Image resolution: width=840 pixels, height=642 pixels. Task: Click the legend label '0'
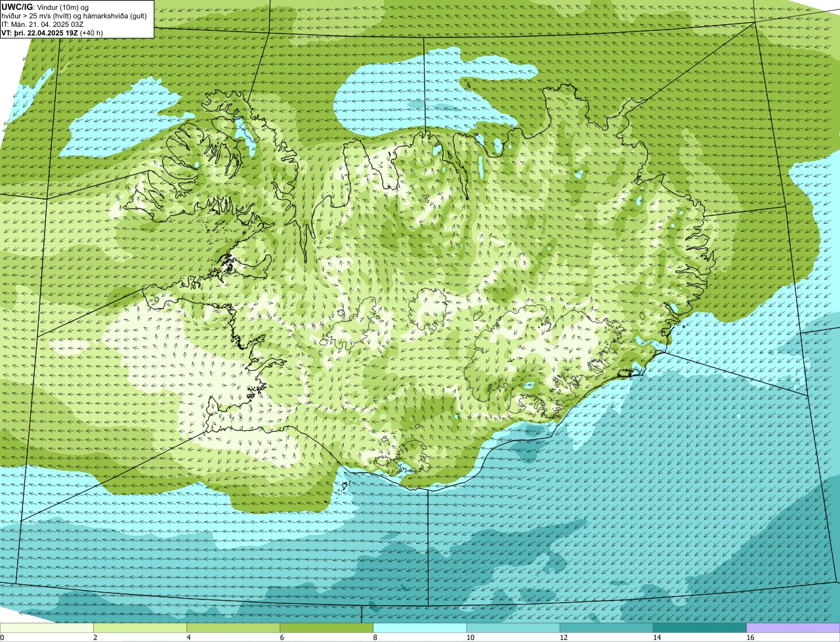(2, 637)
